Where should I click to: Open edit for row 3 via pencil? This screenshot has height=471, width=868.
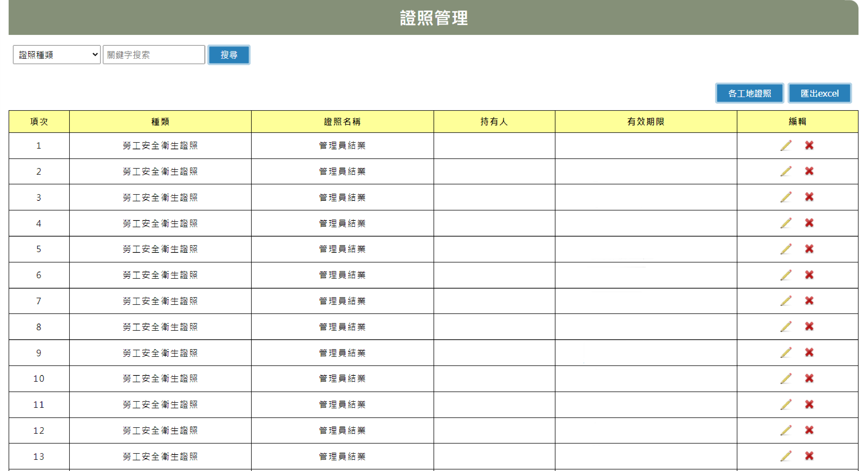786,197
